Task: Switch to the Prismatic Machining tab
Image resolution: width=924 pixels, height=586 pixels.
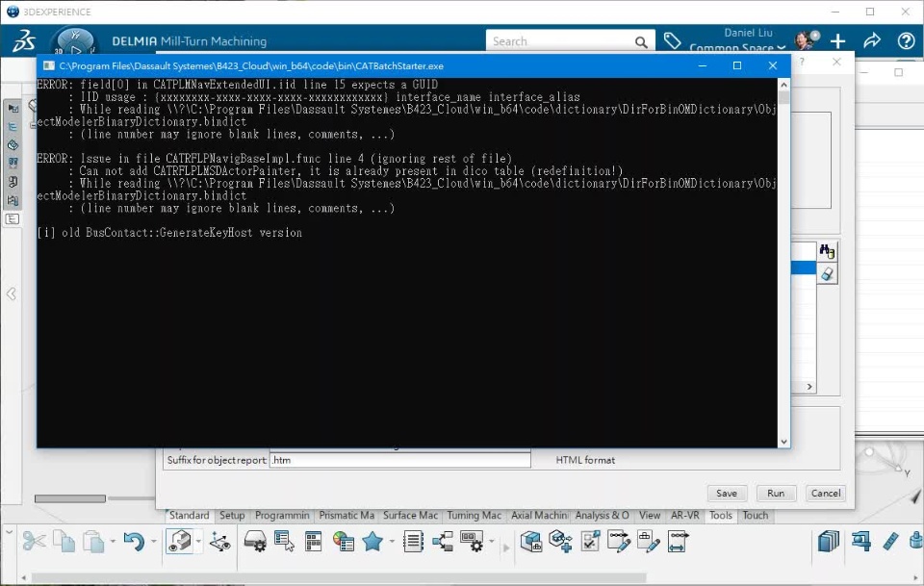Action: tap(346, 516)
